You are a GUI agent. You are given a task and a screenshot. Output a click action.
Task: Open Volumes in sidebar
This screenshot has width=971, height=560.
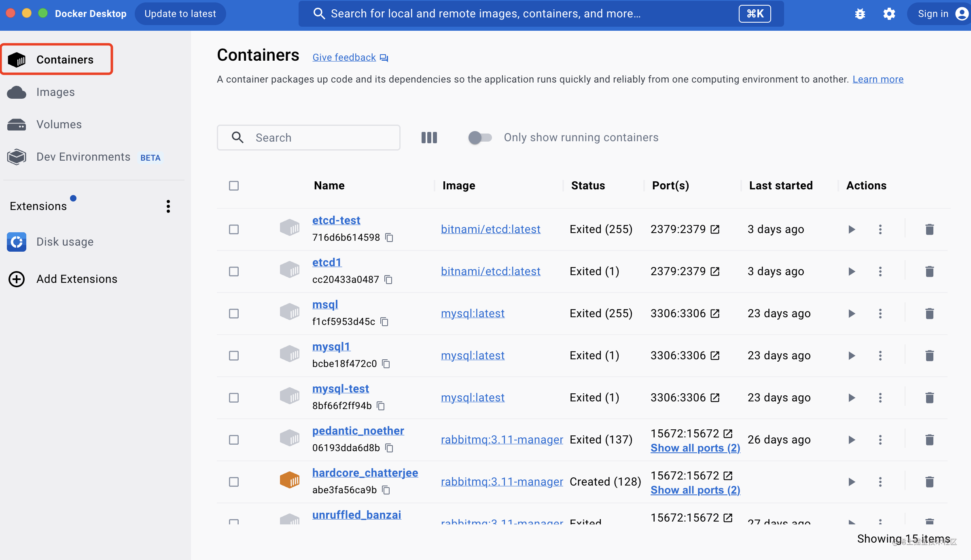pos(59,125)
